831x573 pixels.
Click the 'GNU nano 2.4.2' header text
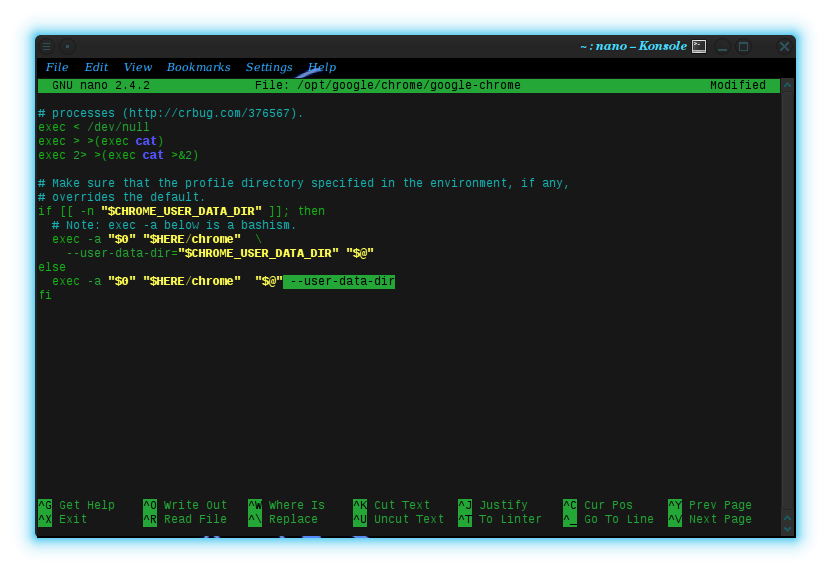point(101,85)
